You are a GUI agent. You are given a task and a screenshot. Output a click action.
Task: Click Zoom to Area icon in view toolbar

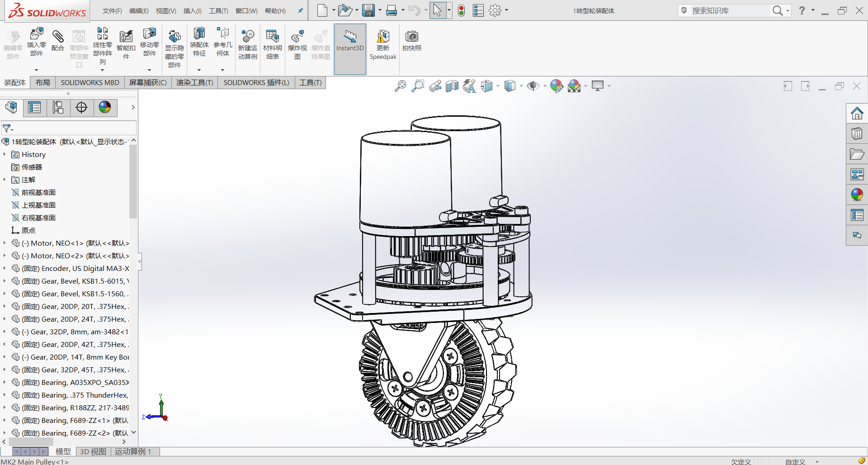(x=418, y=86)
